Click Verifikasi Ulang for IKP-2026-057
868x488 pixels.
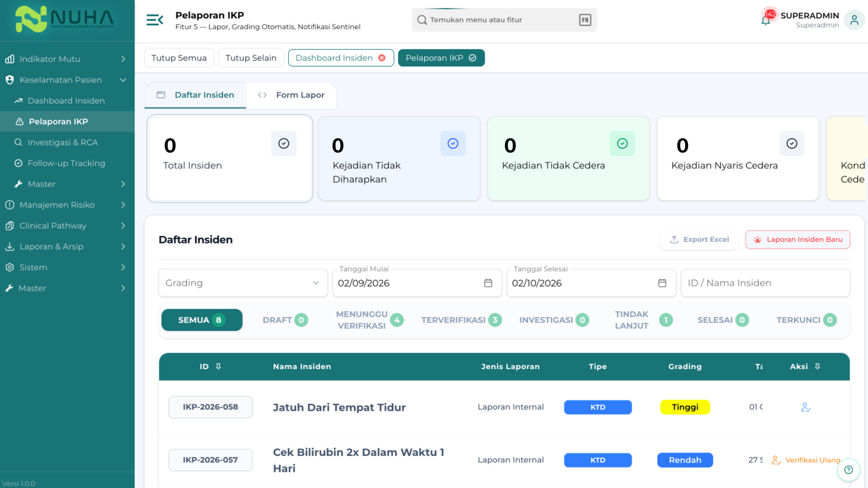coord(806,460)
